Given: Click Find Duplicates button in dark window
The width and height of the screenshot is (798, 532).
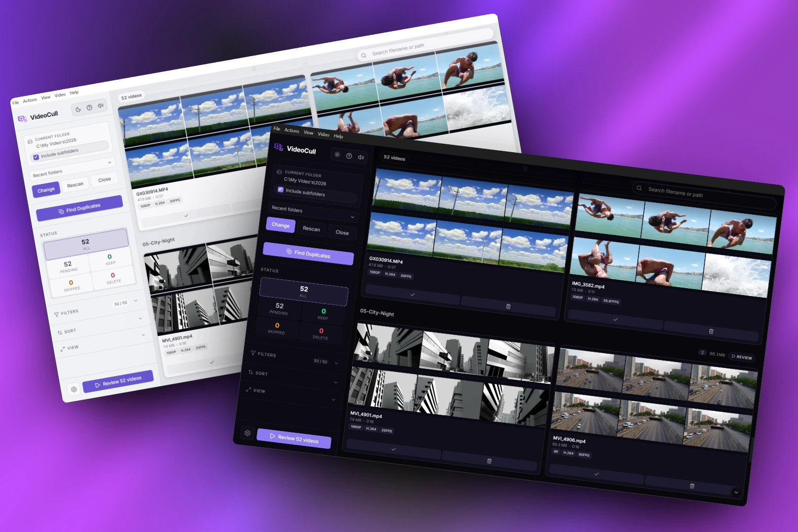Looking at the screenshot, I should click(308, 254).
